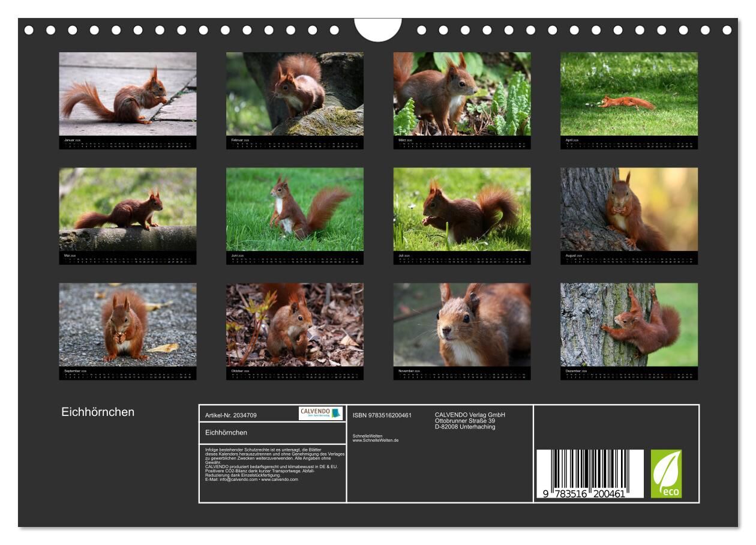Image resolution: width=756 pixels, height=545 pixels.
Task: Click the green eco leaf icon
Action: pos(666,474)
